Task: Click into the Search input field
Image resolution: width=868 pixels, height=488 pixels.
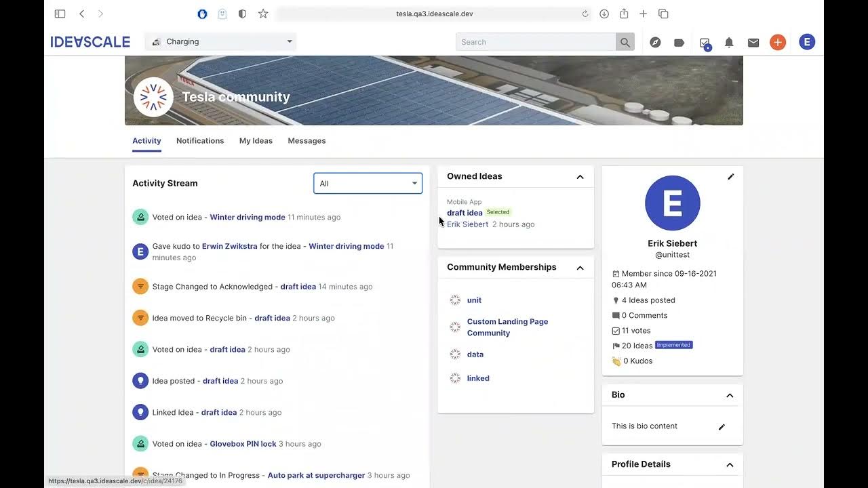Action: pyautogui.click(x=535, y=42)
